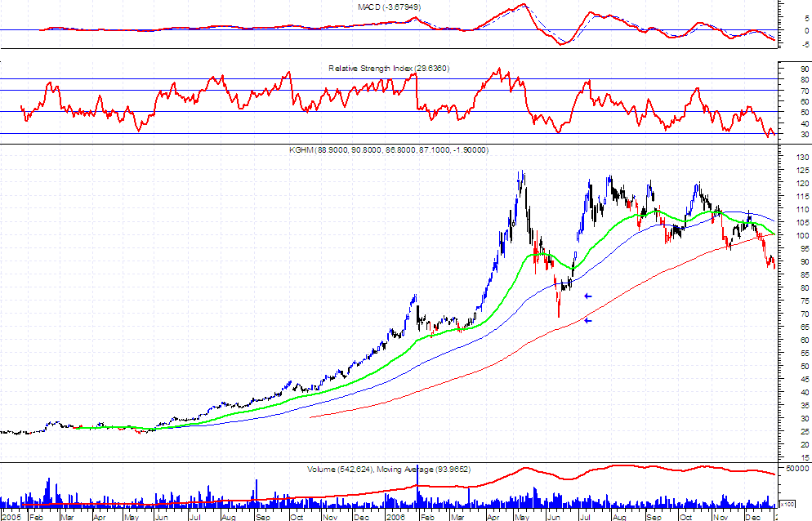Click the KGHM price panel title text
This screenshot has height=521, width=812.
[389, 150]
